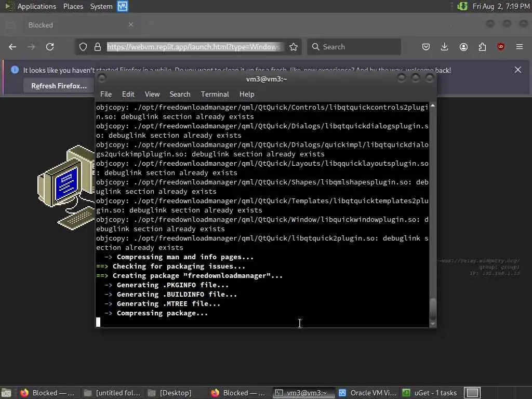Open the Places menu in top panel
Screen dimensions: 532x399
pos(73,6)
